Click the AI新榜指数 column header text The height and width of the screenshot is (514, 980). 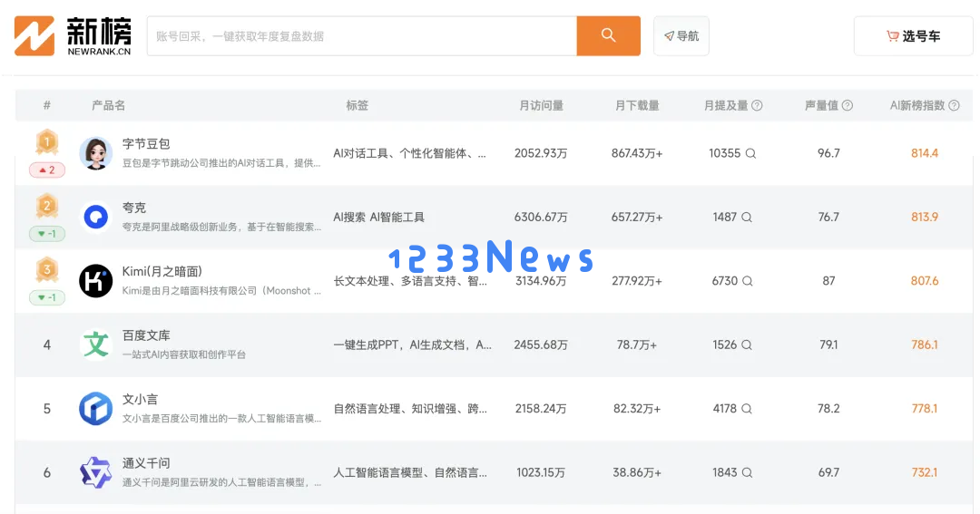[x=916, y=105]
